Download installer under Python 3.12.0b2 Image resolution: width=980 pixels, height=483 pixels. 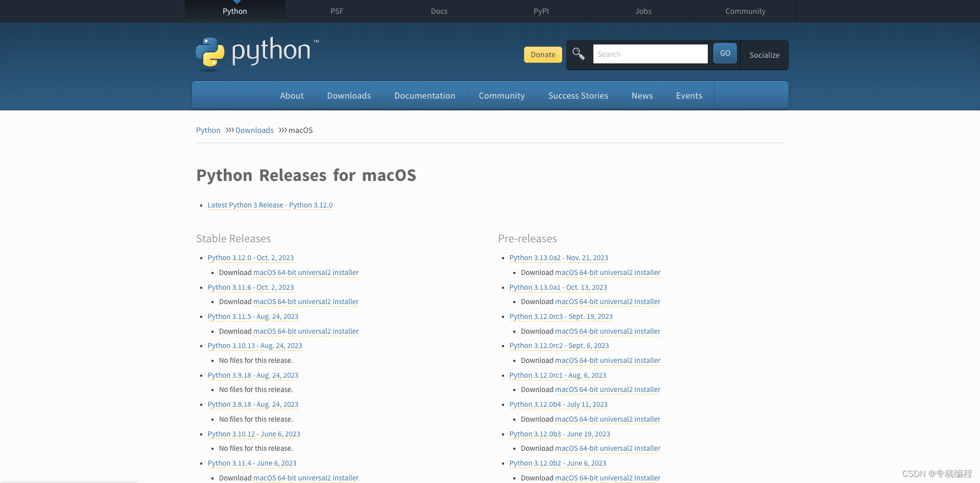[x=608, y=478]
